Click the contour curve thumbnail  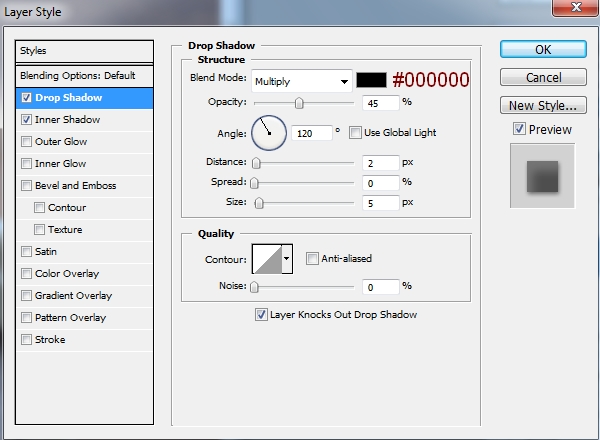[x=266, y=258]
